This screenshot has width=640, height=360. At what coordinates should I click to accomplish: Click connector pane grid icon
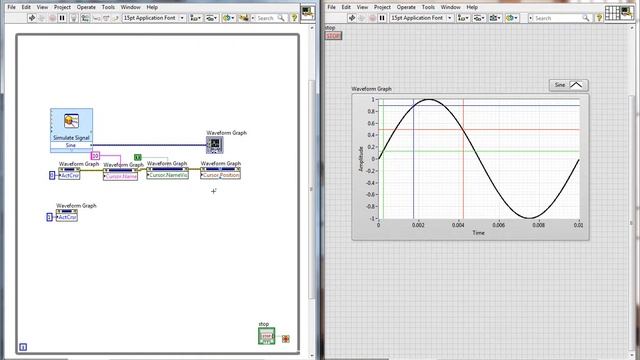(612, 13)
